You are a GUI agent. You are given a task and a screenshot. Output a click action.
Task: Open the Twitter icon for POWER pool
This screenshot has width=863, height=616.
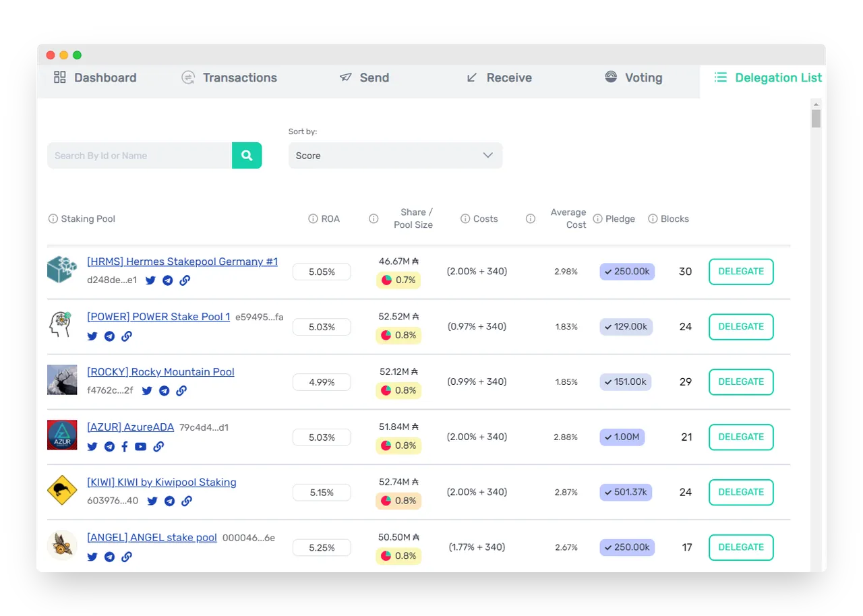click(92, 336)
